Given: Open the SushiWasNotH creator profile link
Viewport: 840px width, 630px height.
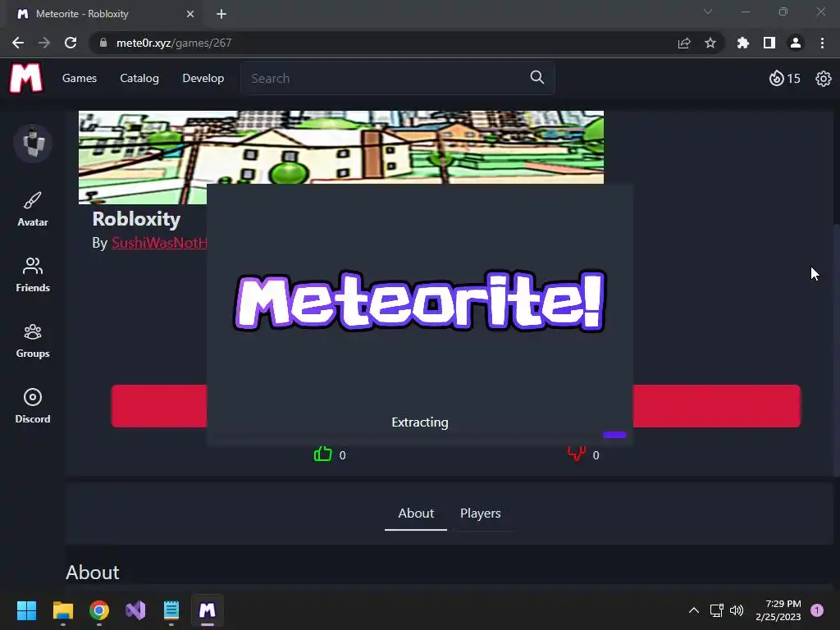Looking at the screenshot, I should [159, 243].
